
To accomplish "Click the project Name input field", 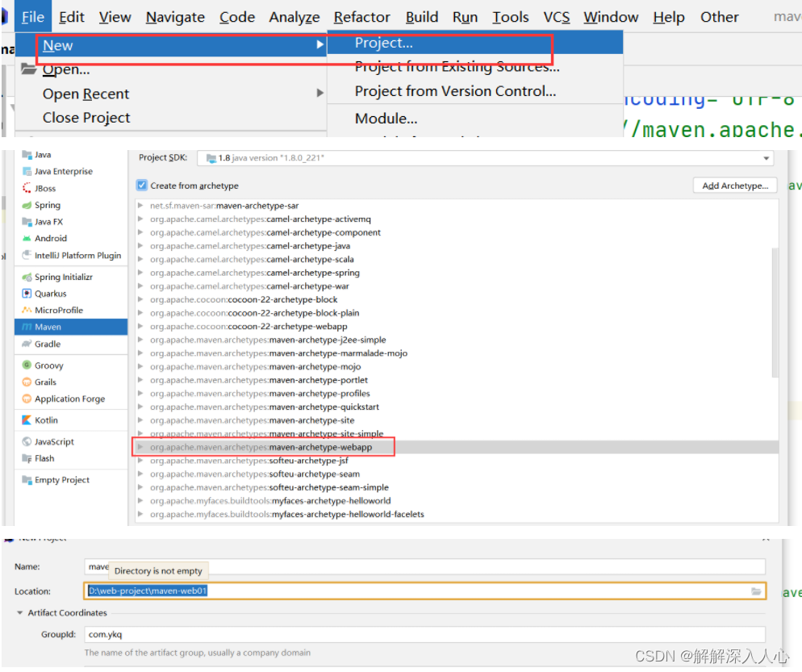I will point(424,566).
